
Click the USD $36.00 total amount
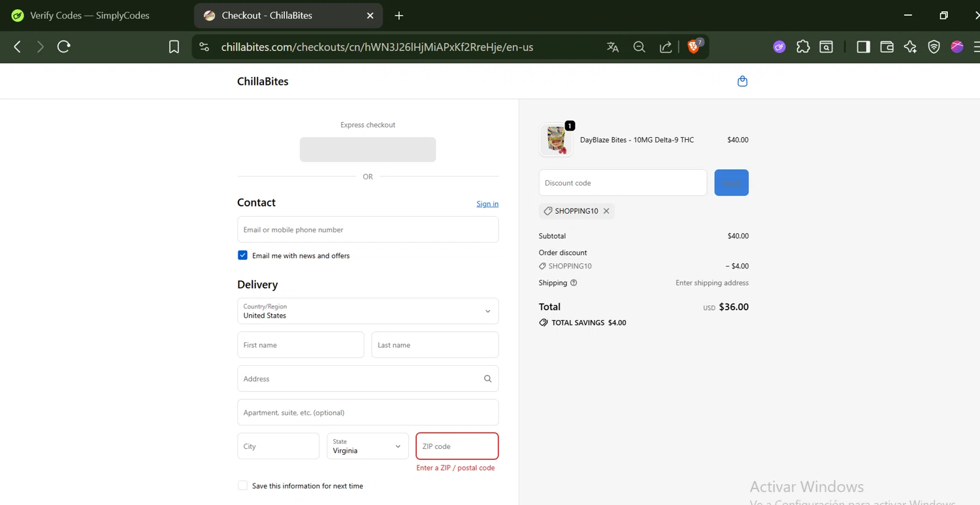(725, 307)
